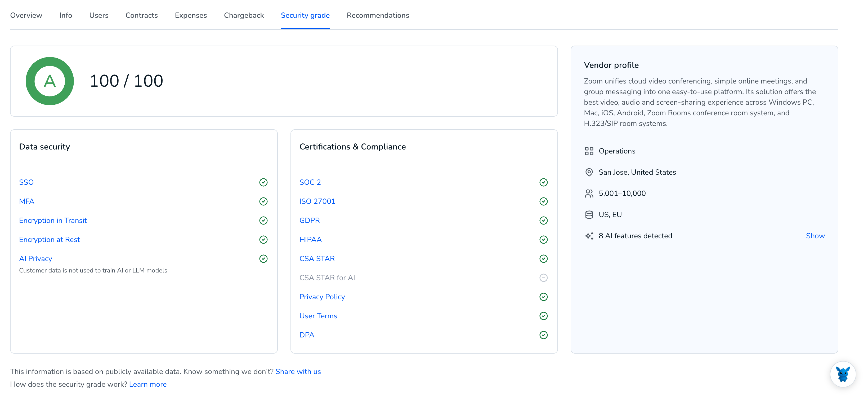The height and width of the screenshot is (396, 868).
Task: Click Certifications & Compliance heading
Action: point(352,147)
